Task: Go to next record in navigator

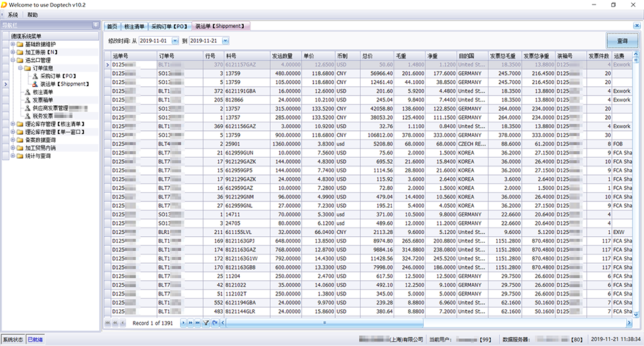Action: [x=183, y=323]
